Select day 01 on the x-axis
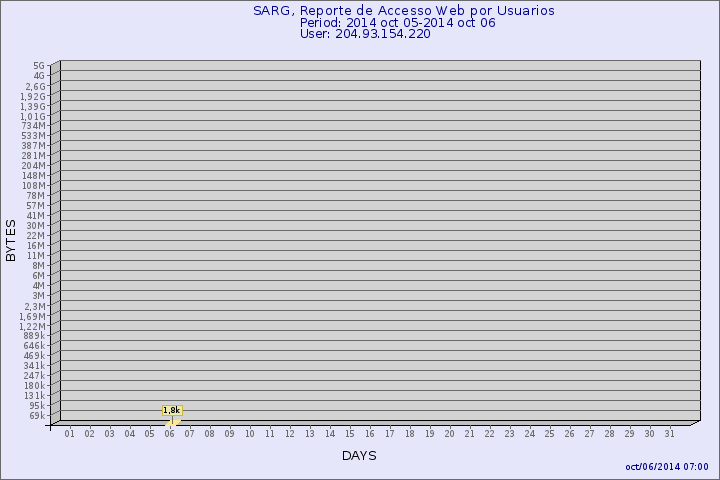 70,433
